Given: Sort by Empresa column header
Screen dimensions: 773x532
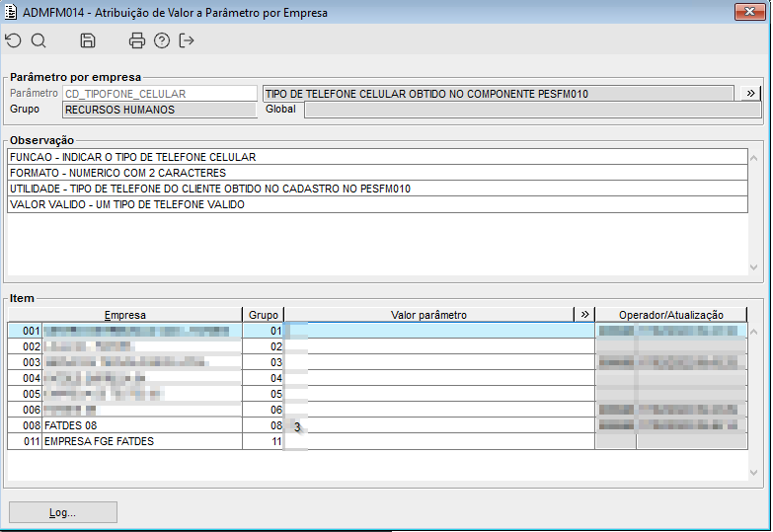Looking at the screenshot, I should [x=124, y=315].
